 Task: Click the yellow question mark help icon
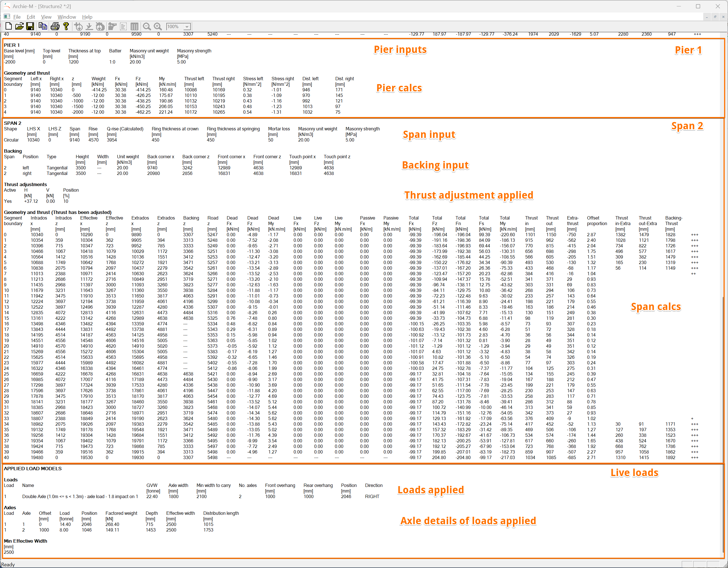66,26
